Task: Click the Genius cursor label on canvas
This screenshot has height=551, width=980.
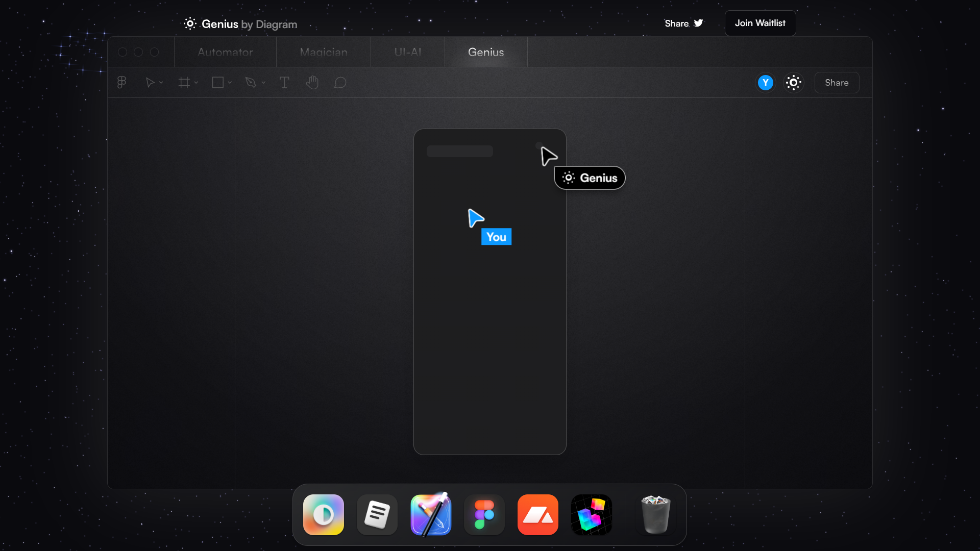Action: [x=590, y=178]
